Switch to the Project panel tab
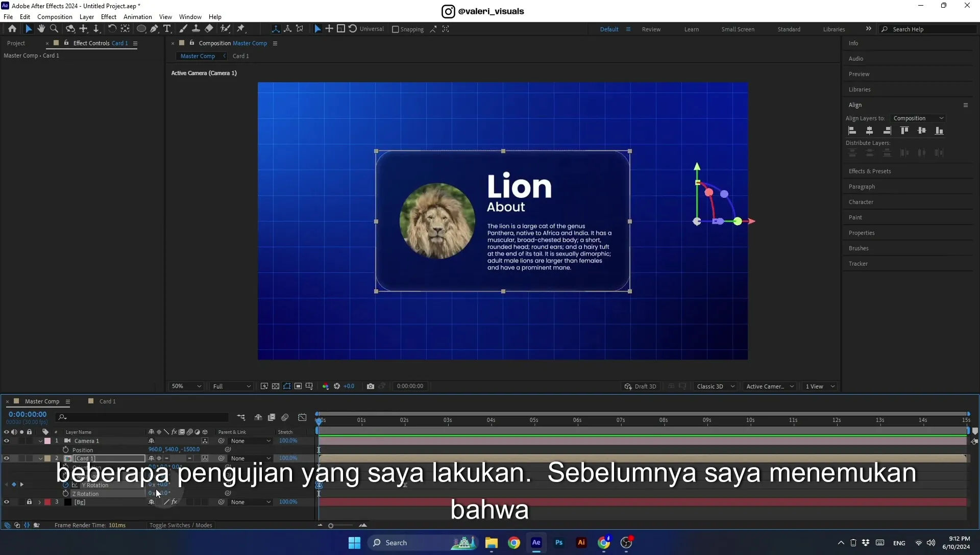Screen dimensions: 980x555 tap(16, 43)
